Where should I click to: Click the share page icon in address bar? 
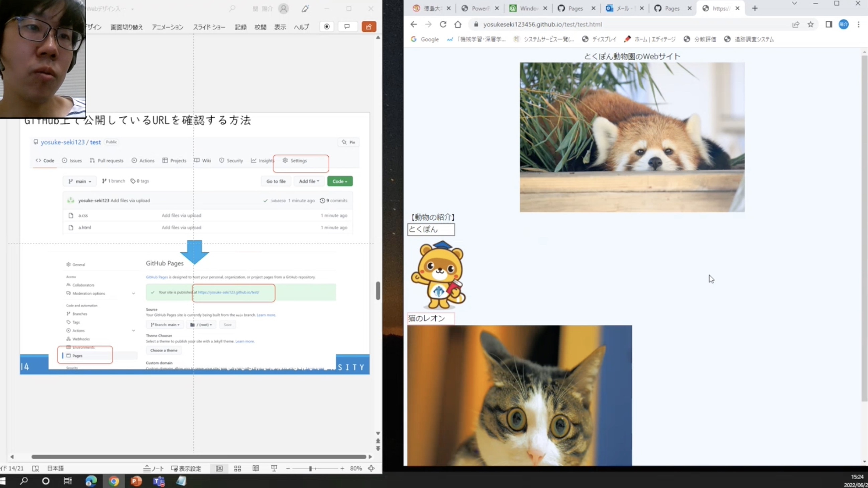click(x=796, y=24)
